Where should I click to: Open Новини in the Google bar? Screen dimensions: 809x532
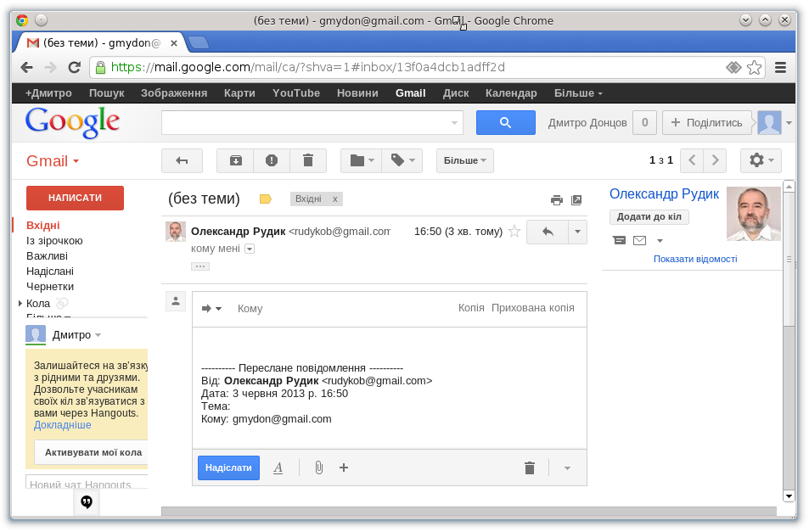point(357,93)
